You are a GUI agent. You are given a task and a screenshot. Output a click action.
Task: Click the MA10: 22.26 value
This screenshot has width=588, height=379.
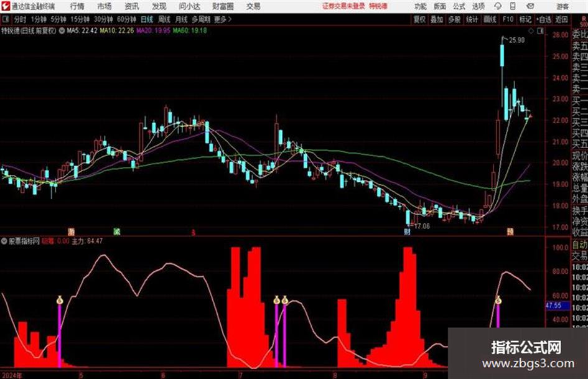pos(116,30)
